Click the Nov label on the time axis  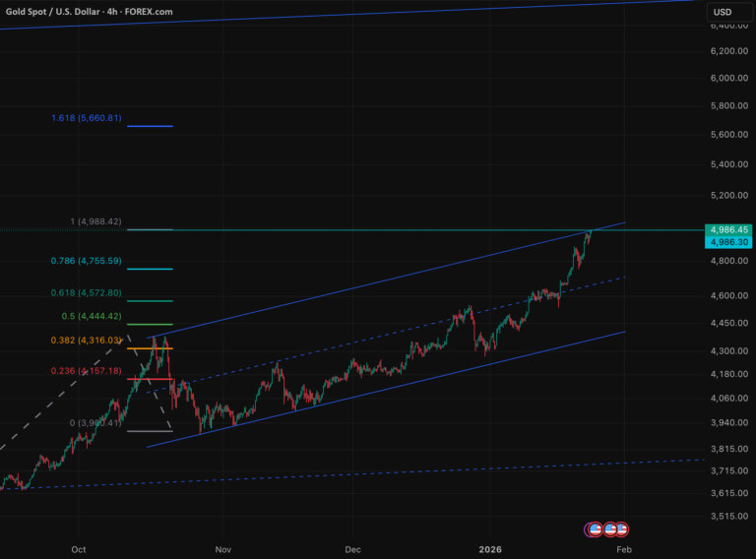click(223, 549)
